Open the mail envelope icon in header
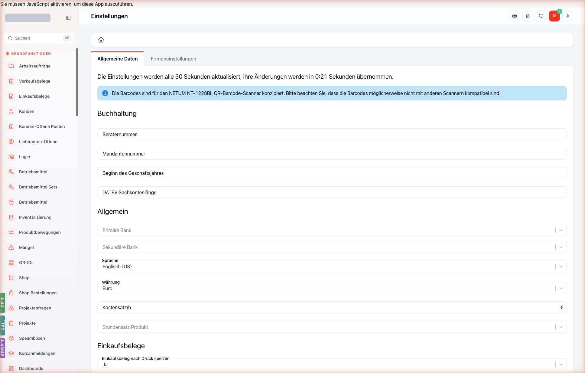The width and height of the screenshot is (588, 373). [515, 16]
